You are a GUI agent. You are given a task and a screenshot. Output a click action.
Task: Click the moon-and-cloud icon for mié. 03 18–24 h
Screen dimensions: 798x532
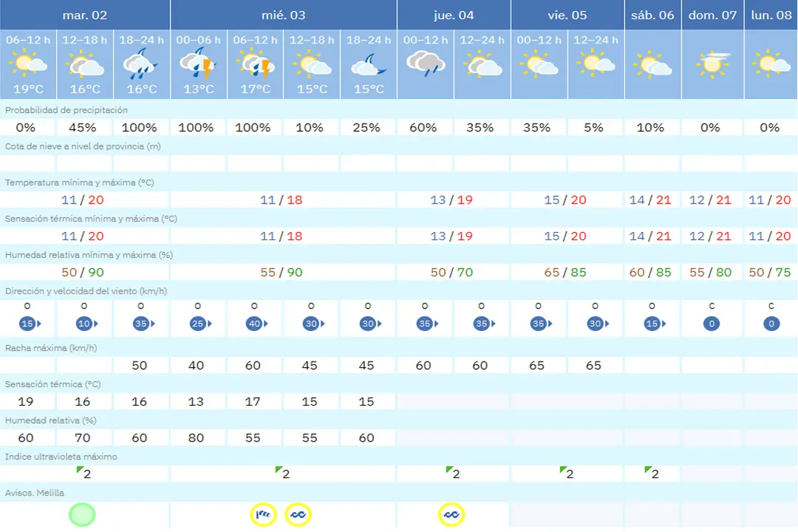pyautogui.click(x=369, y=65)
